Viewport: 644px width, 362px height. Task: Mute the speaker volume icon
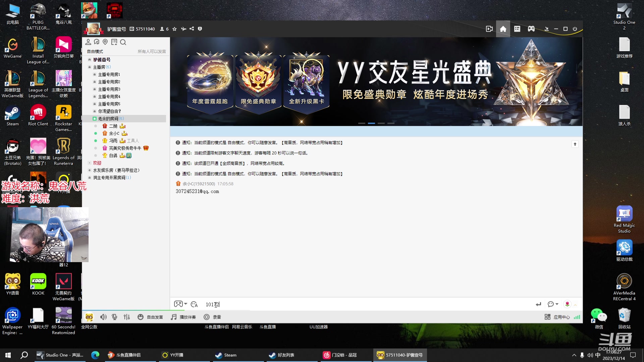[x=103, y=317]
